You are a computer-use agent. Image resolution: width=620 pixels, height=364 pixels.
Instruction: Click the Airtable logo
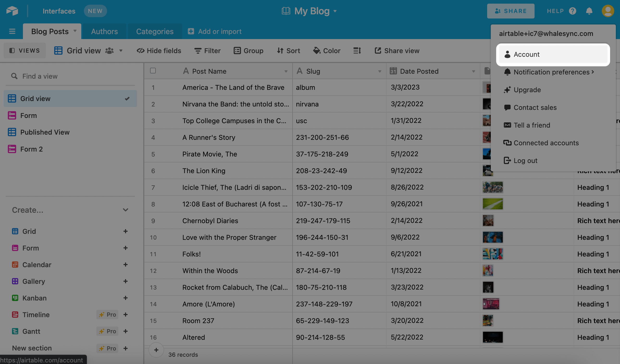[12, 11]
